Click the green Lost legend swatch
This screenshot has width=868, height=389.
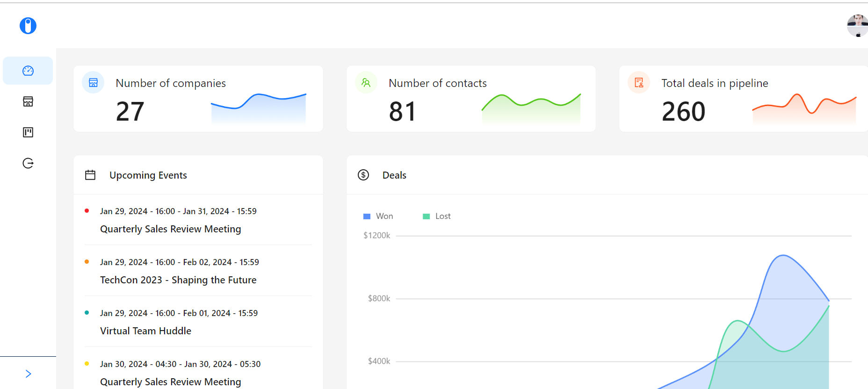pyautogui.click(x=427, y=216)
